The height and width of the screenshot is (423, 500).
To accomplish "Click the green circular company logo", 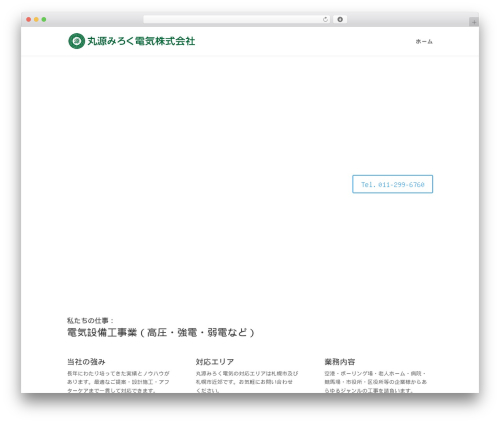I will [x=77, y=41].
